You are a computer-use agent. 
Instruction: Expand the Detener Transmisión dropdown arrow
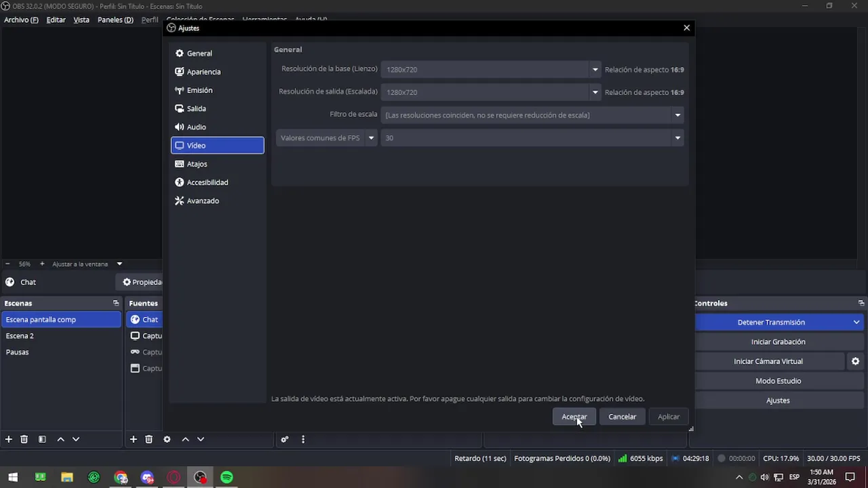click(x=856, y=323)
